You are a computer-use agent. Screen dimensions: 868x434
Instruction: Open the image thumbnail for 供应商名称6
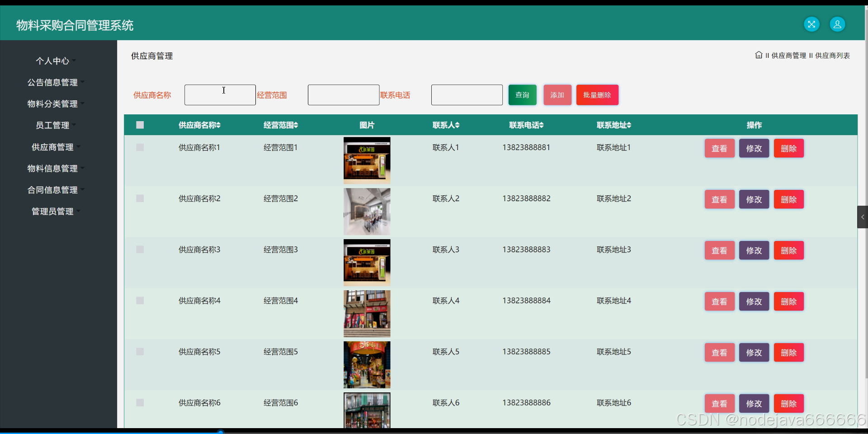click(367, 410)
